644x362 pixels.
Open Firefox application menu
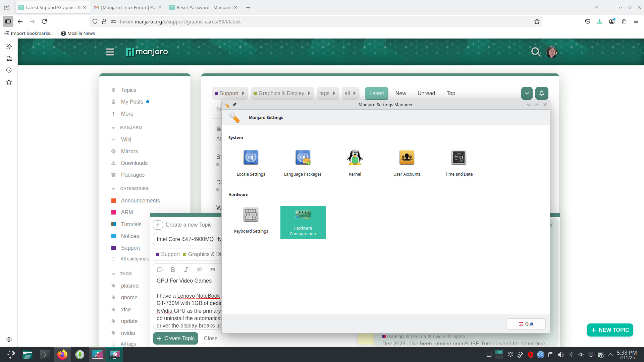click(x=636, y=21)
